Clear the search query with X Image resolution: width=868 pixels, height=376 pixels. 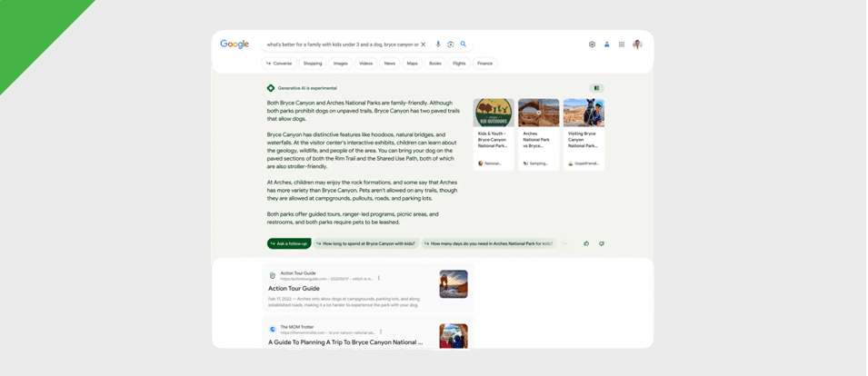(424, 45)
